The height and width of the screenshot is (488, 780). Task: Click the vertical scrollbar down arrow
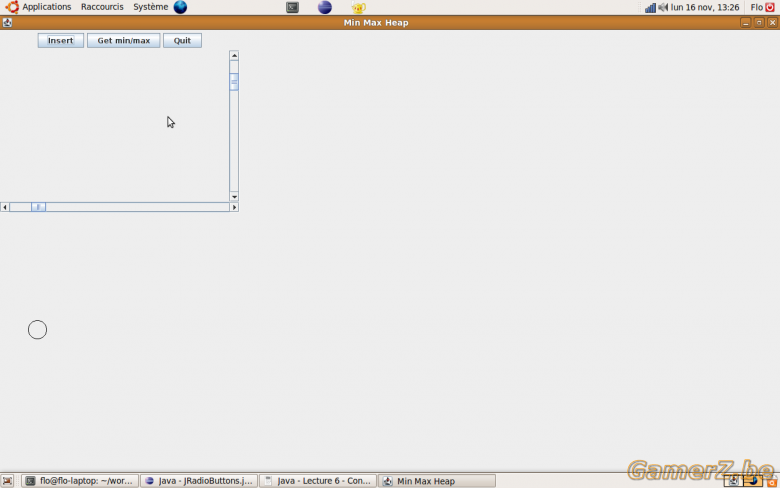(x=234, y=197)
